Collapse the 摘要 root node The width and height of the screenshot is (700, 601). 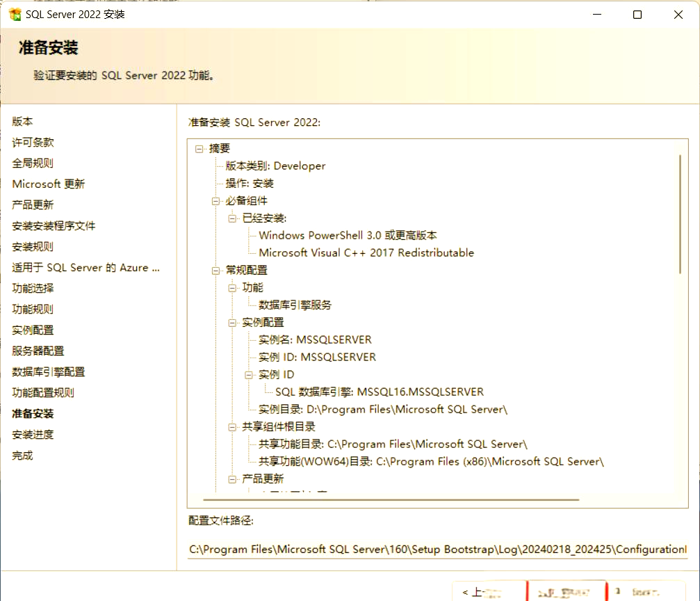click(199, 149)
